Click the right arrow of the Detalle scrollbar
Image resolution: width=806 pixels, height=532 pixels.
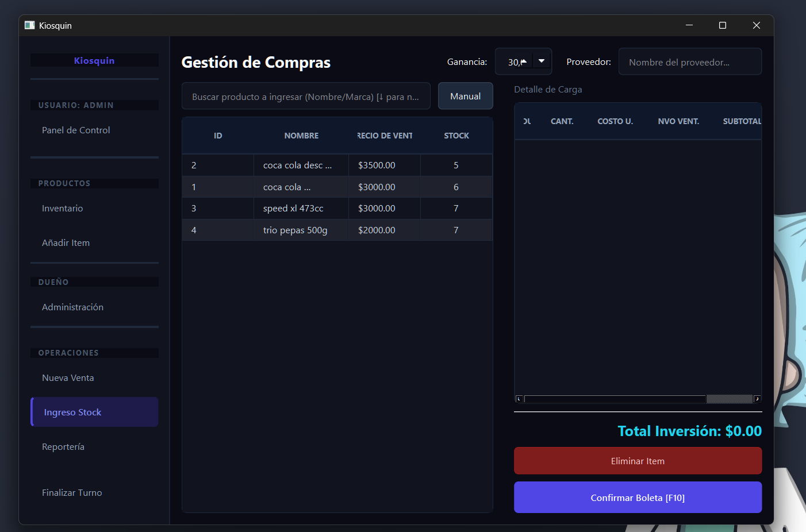(757, 398)
